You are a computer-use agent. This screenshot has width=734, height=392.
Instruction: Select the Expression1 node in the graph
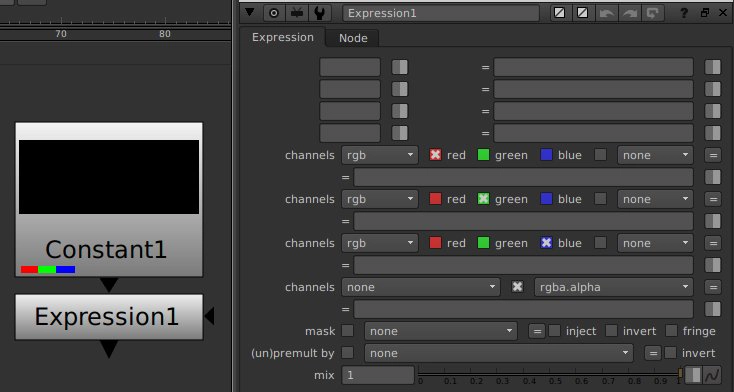[109, 317]
